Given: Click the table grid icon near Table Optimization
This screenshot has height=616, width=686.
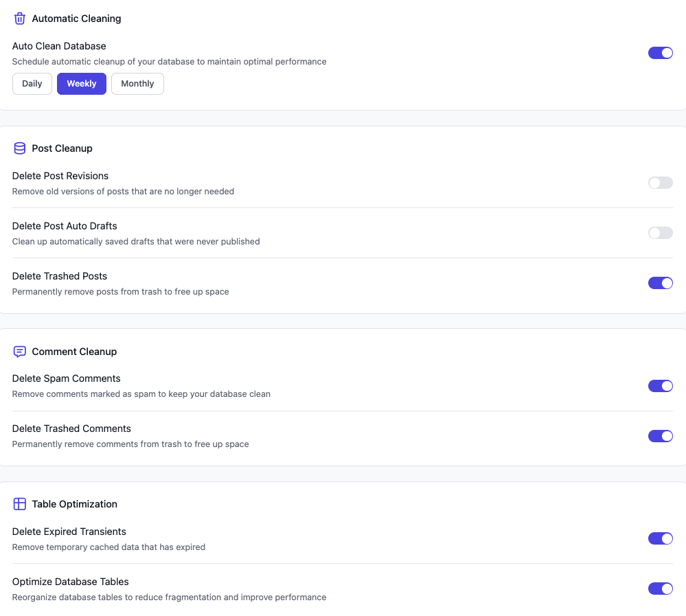Looking at the screenshot, I should (19, 503).
